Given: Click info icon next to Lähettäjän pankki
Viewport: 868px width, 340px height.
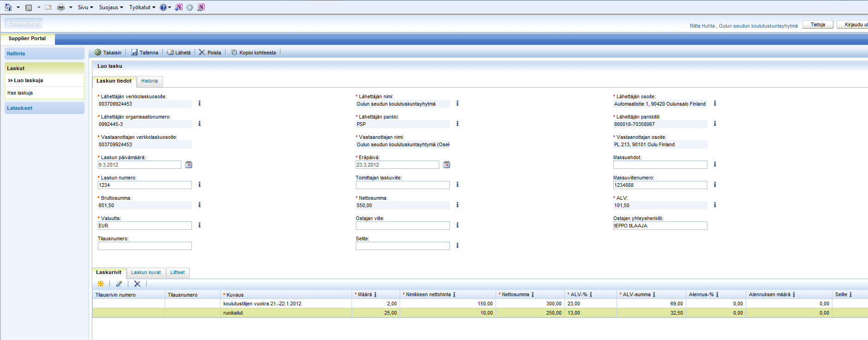Looking at the screenshot, I should pos(457,124).
